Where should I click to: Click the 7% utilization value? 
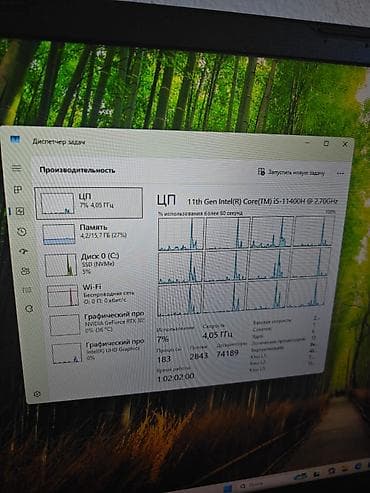pyautogui.click(x=162, y=339)
